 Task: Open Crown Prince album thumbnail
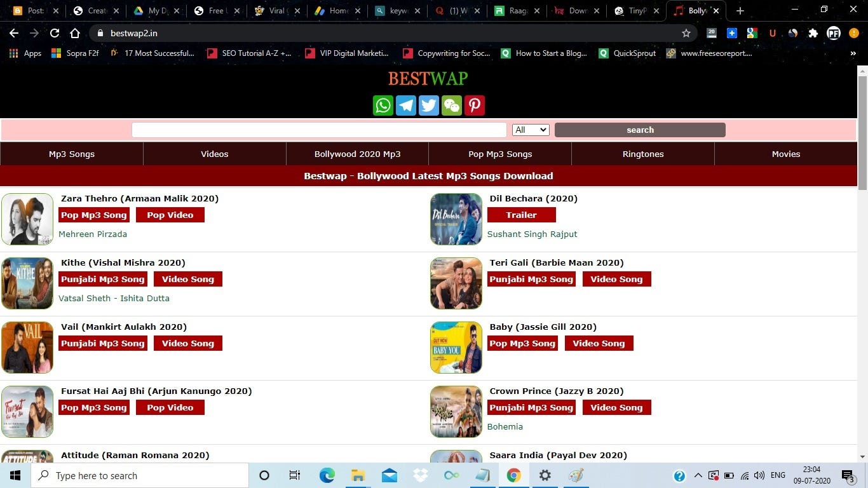click(456, 412)
